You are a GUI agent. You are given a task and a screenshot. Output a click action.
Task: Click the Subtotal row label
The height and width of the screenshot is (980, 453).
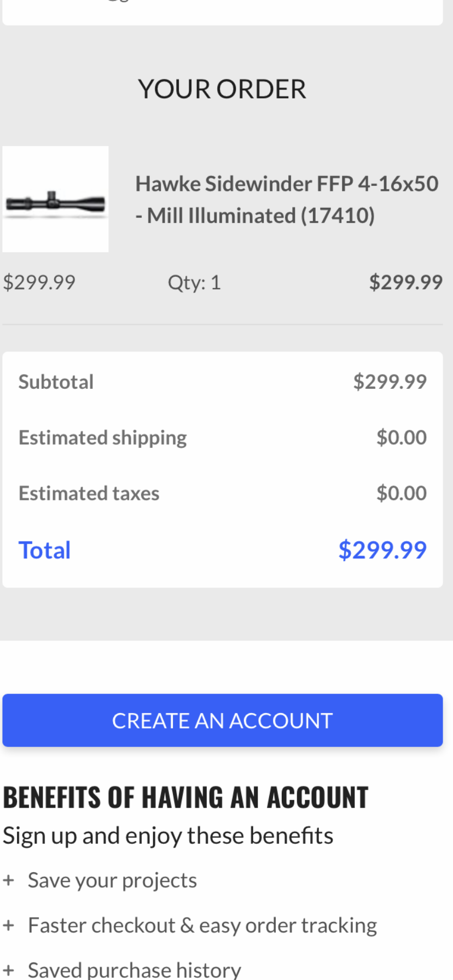pos(56,381)
